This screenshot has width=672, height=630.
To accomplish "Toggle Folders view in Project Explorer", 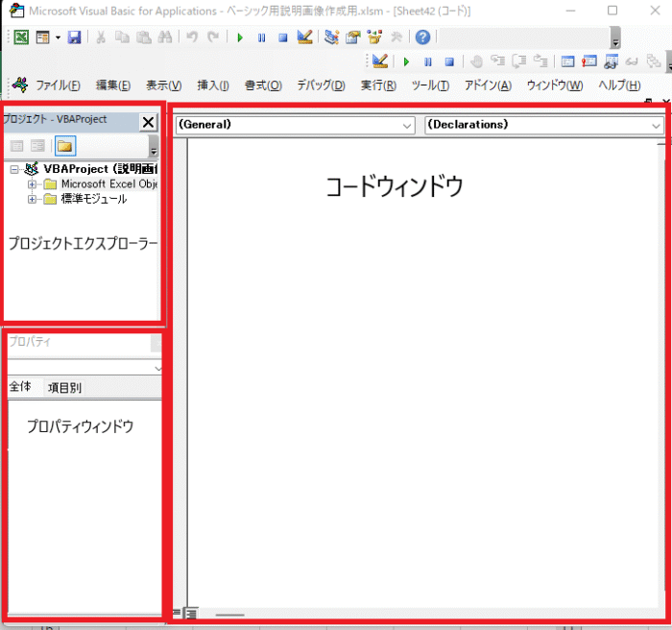I will pos(65,147).
